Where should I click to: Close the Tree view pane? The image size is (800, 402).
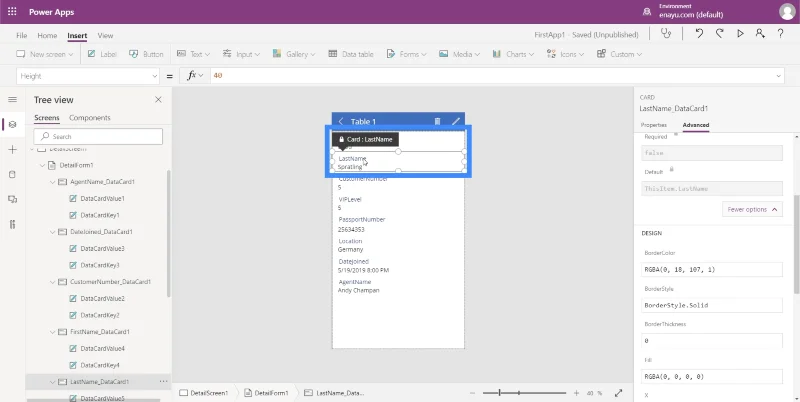click(x=158, y=99)
